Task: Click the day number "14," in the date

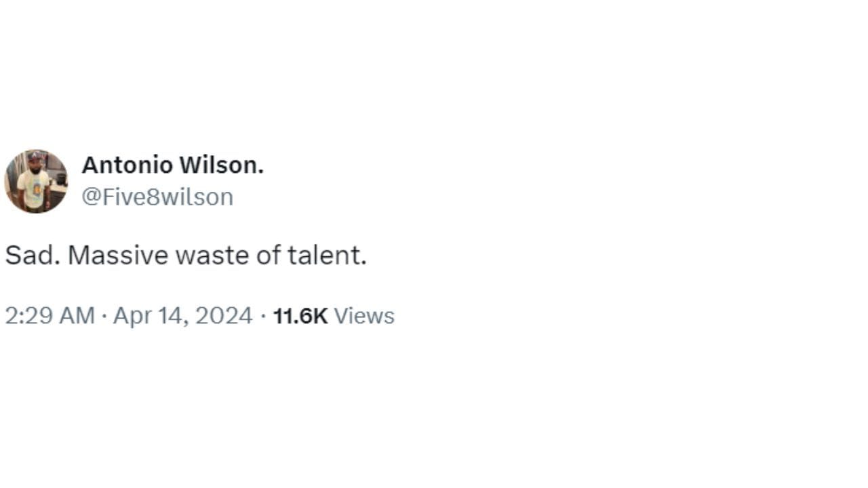Action: click(x=170, y=316)
